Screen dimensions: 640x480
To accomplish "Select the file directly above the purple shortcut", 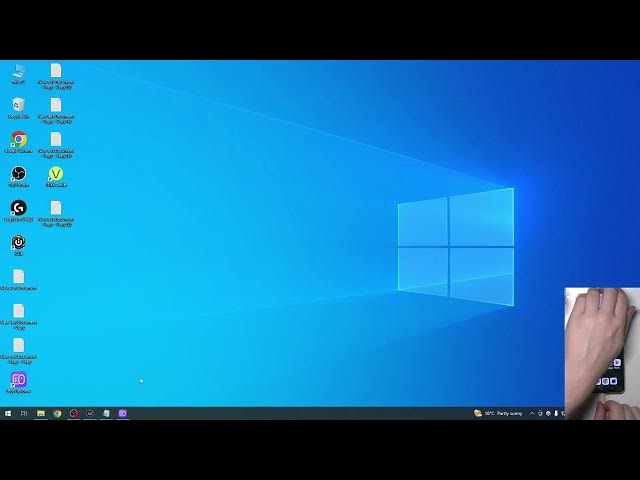I will [x=18, y=351].
